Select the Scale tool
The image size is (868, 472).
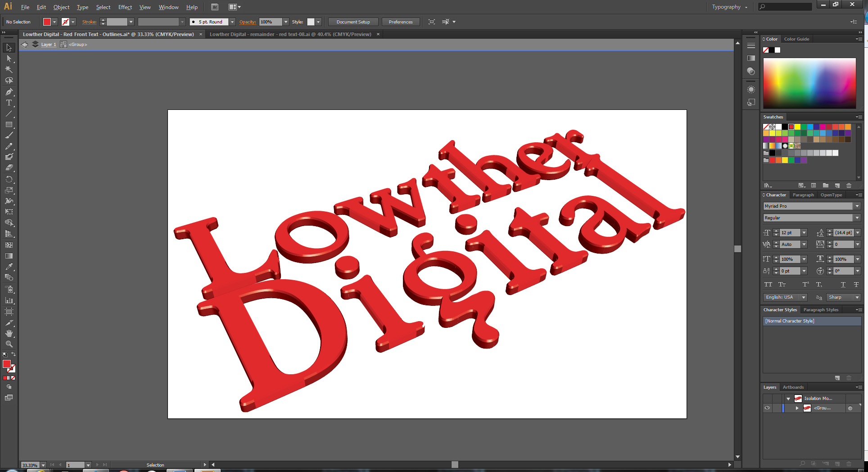pyautogui.click(x=9, y=190)
